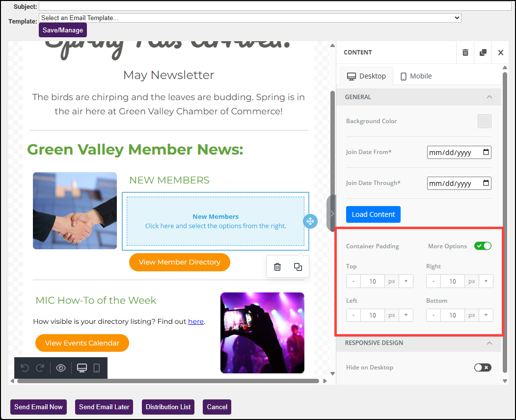Click Send Email Now
Image resolution: width=516 pixels, height=420 pixels.
pyautogui.click(x=38, y=407)
